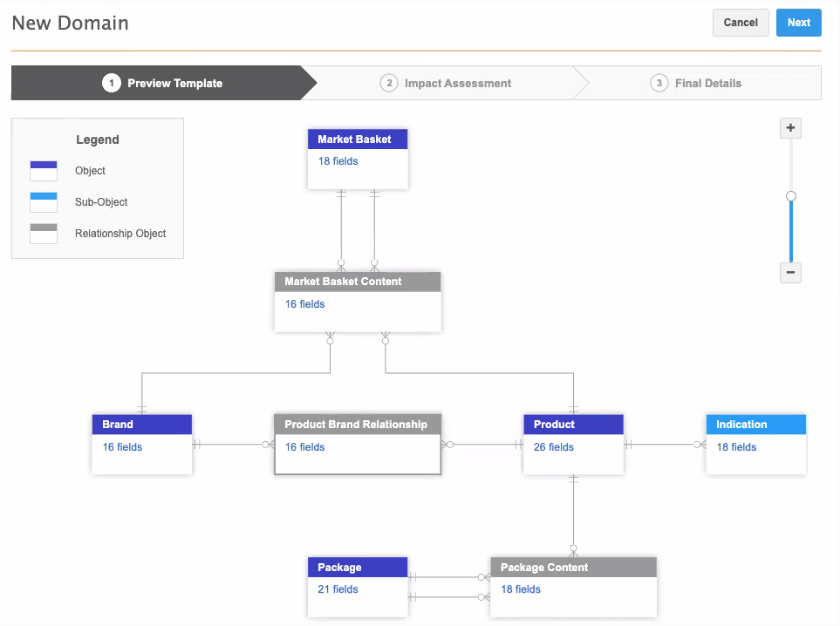Go to Impact Assessment step
This screenshot has width=840, height=626.
click(457, 84)
